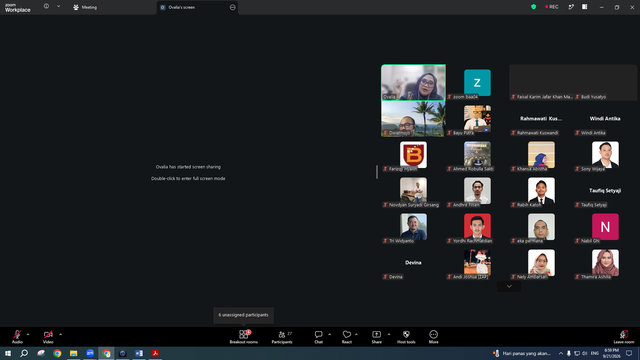The width and height of the screenshot is (640, 360).
Task: Open File Explorer from taskbar
Action: pos(73,353)
